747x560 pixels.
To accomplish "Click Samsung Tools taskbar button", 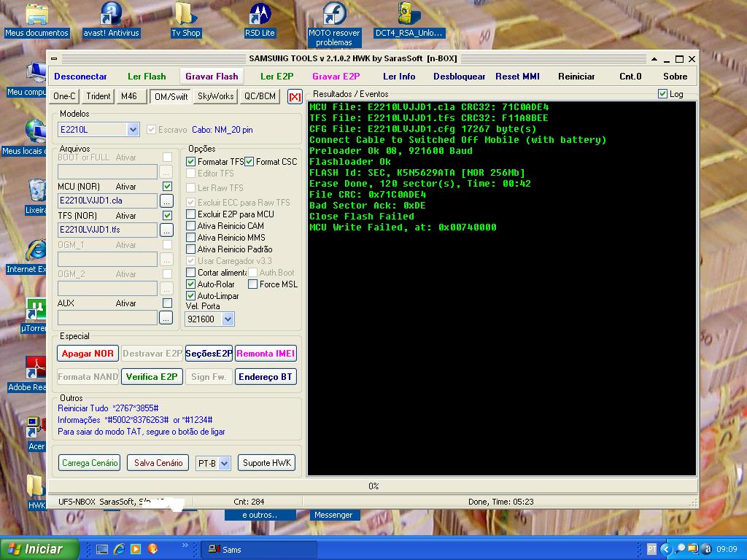I will (x=259, y=550).
